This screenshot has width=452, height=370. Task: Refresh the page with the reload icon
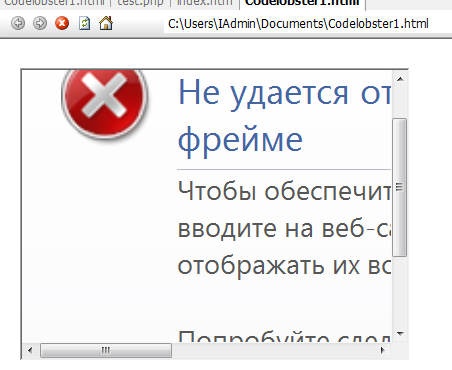(x=84, y=23)
